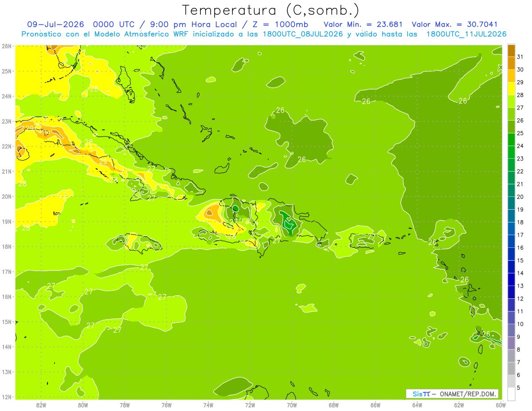Click the purple color bar segment between 9 and 10

tap(511, 330)
